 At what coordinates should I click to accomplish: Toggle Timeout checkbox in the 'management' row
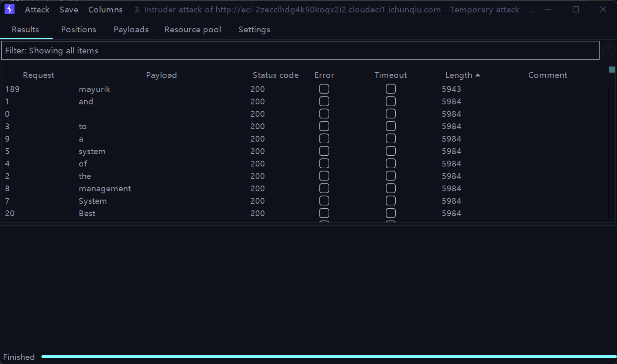[x=390, y=188]
